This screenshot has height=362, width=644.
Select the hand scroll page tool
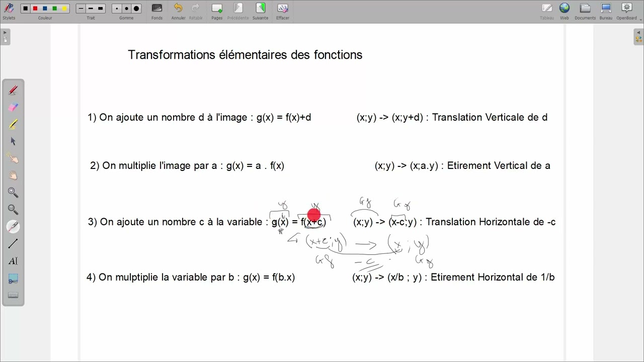pos(13,175)
